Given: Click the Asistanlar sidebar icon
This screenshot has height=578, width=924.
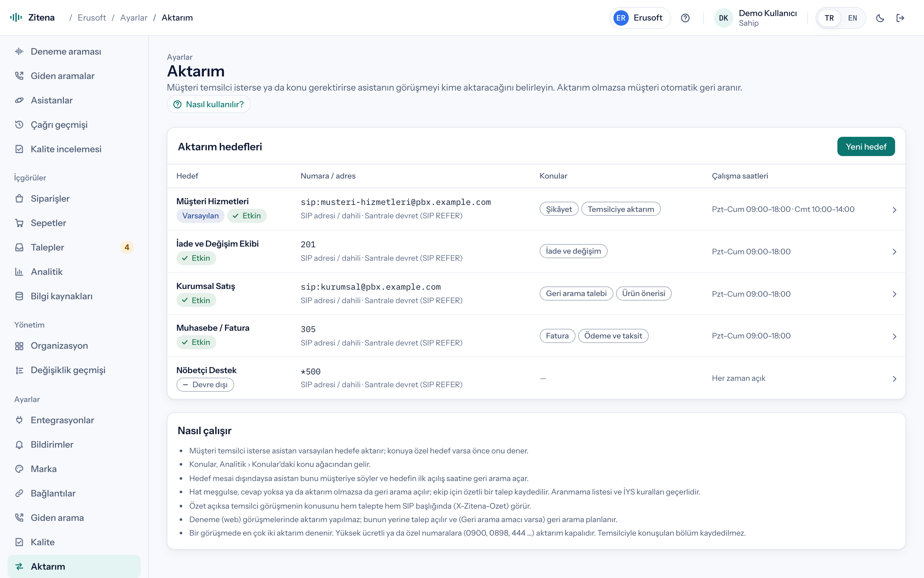Looking at the screenshot, I should pos(19,100).
